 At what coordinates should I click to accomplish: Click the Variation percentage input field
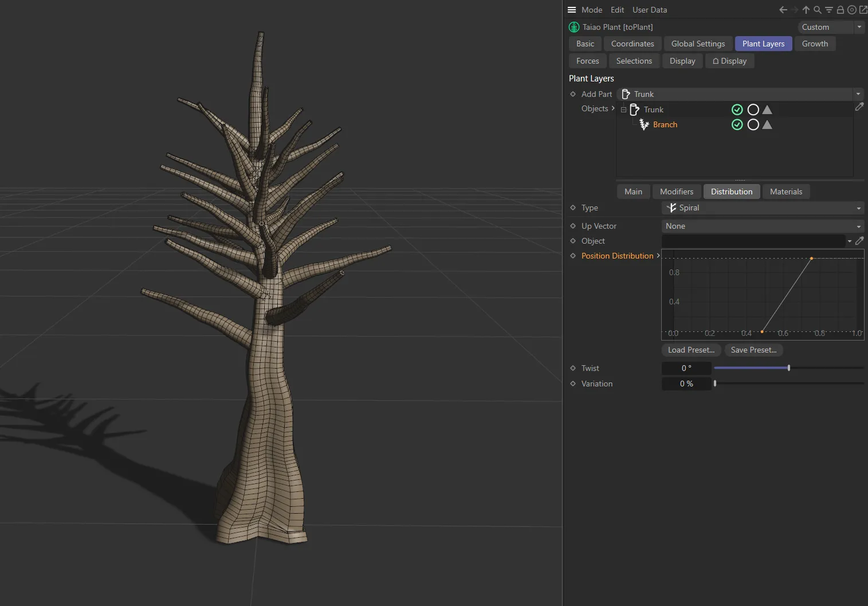click(x=686, y=384)
